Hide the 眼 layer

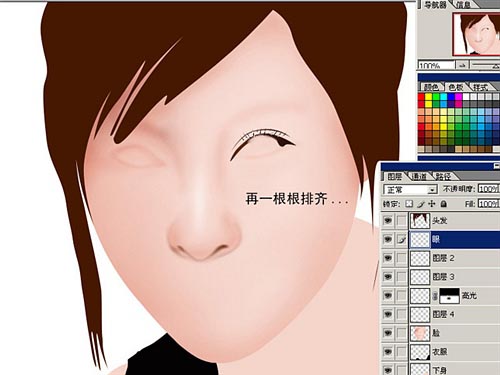pyautogui.click(x=388, y=239)
